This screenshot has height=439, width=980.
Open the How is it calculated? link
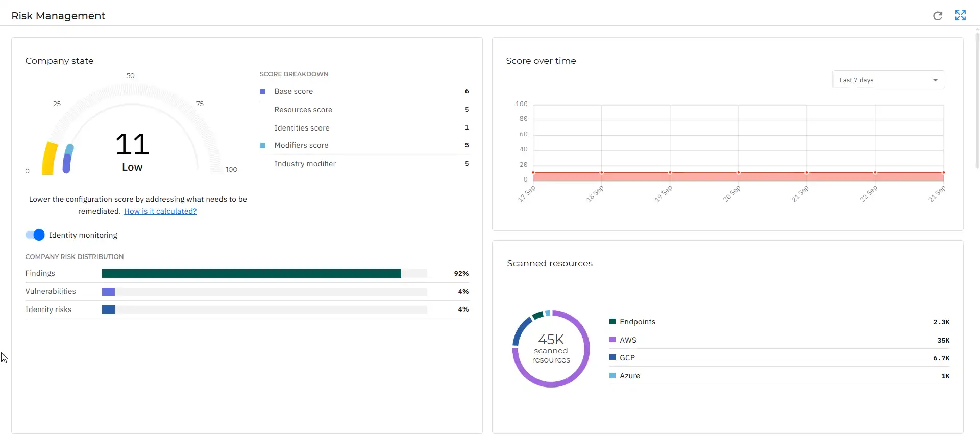click(x=160, y=211)
